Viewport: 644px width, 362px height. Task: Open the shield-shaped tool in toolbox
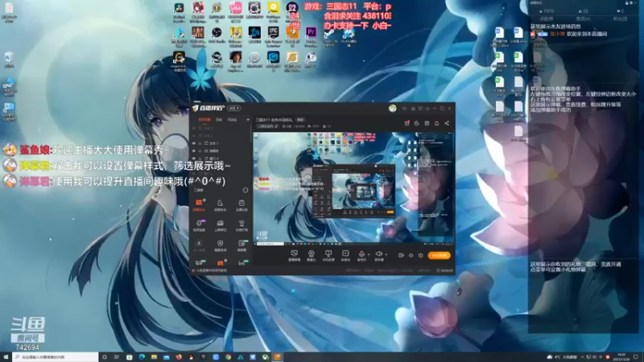[x=220, y=244]
